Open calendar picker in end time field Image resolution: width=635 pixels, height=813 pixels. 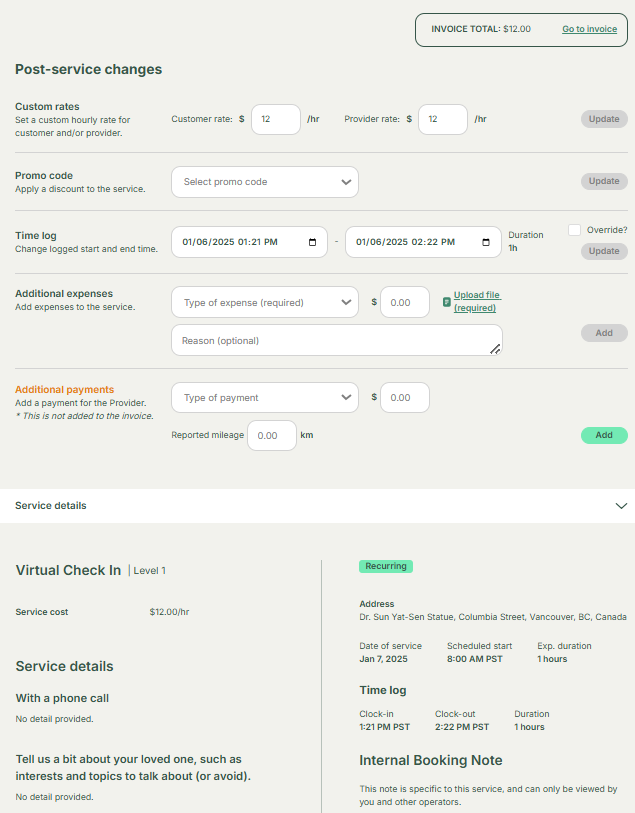pyautogui.click(x=486, y=242)
